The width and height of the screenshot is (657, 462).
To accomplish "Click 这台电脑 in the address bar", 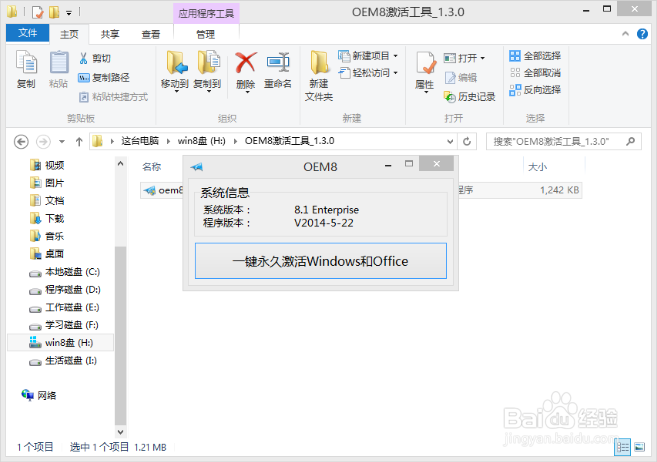I will [140, 141].
